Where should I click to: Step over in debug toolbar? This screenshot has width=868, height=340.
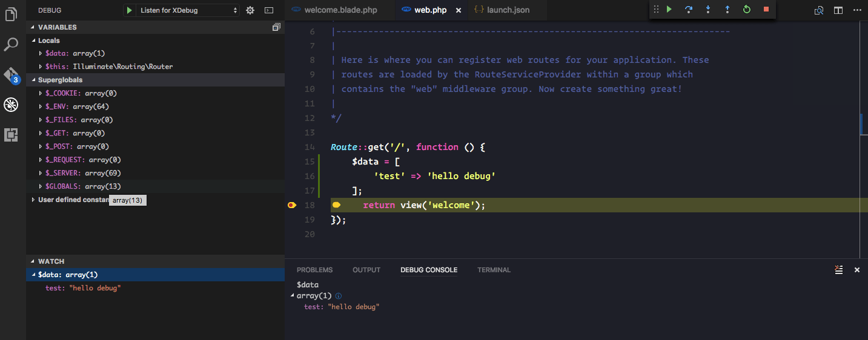click(689, 10)
